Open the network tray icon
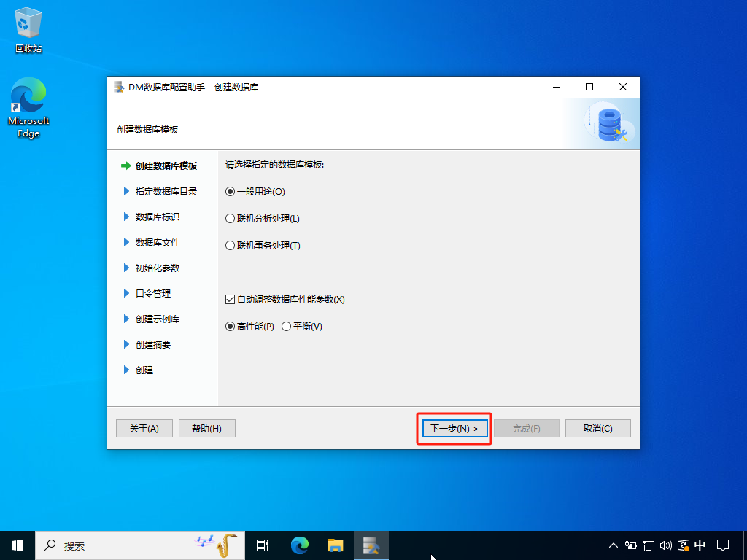The height and width of the screenshot is (560, 747). [x=649, y=545]
